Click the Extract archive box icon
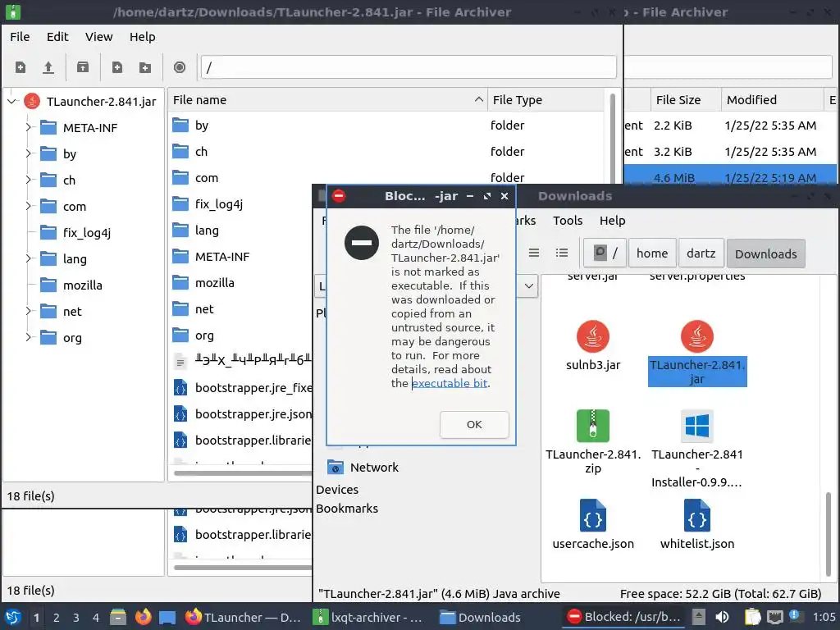Screen dimensions: 840x630 (83, 67)
